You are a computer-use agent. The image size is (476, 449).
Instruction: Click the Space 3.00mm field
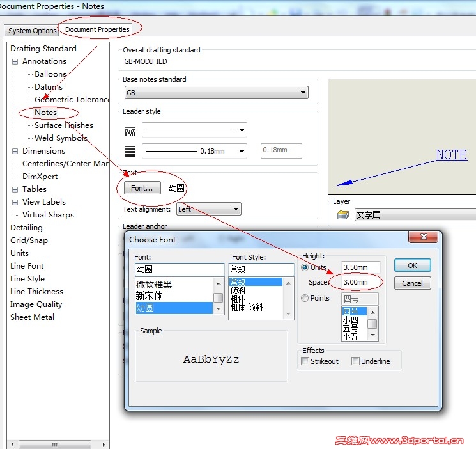(x=361, y=282)
